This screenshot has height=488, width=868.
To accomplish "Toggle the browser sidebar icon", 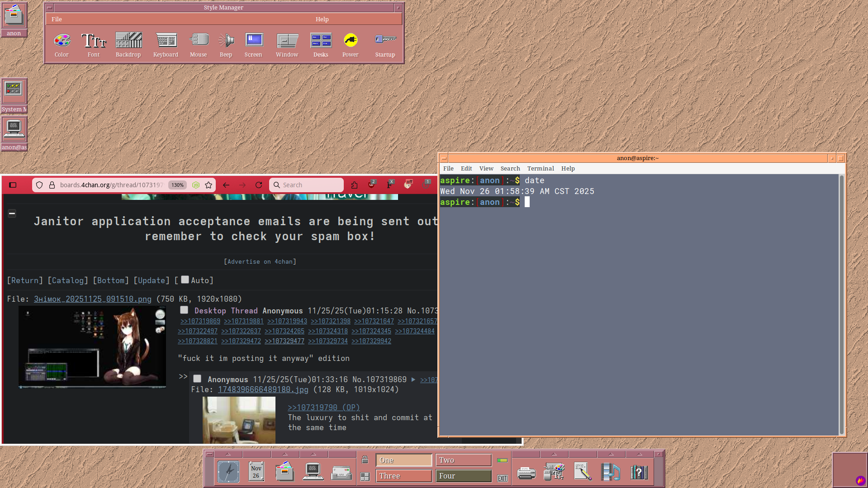I will point(13,185).
